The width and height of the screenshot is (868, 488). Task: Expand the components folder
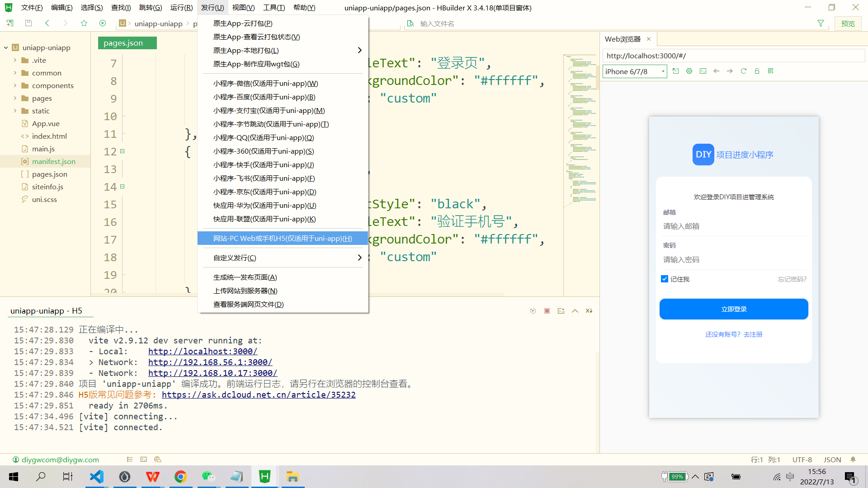click(15, 85)
